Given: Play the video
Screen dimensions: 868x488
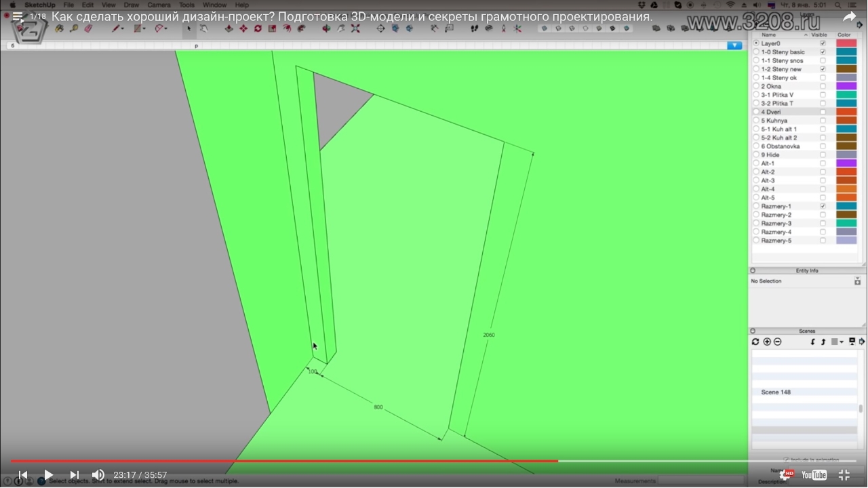Looking at the screenshot, I should (48, 475).
